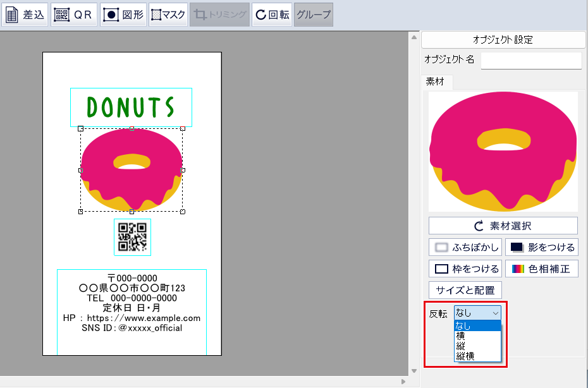The height and width of the screenshot is (388, 588).
Task: Click 素材選択 to choose material
Action: tap(503, 226)
